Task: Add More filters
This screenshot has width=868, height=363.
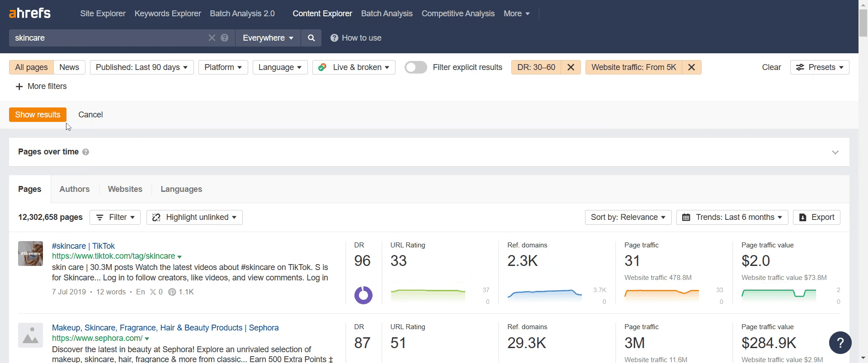Action: tap(41, 86)
